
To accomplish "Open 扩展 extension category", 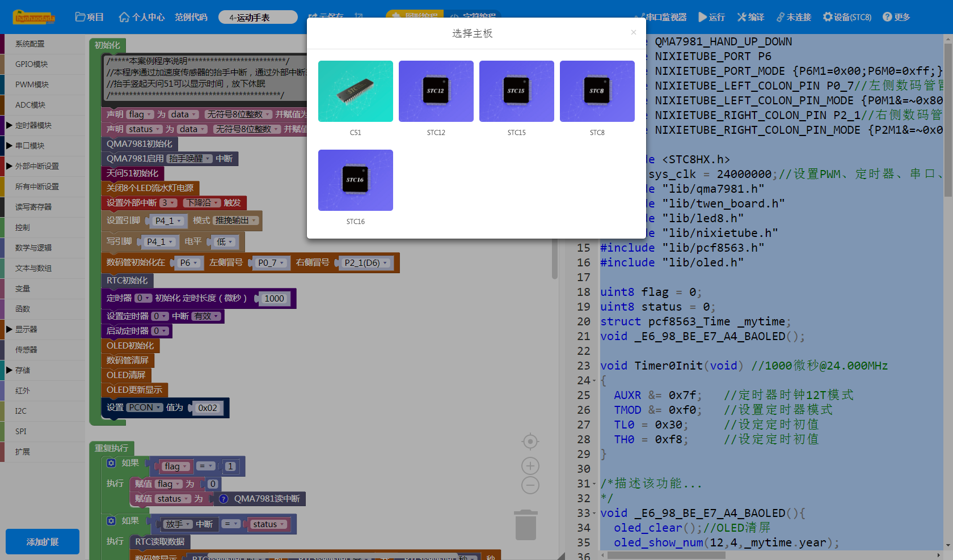I will point(43,452).
